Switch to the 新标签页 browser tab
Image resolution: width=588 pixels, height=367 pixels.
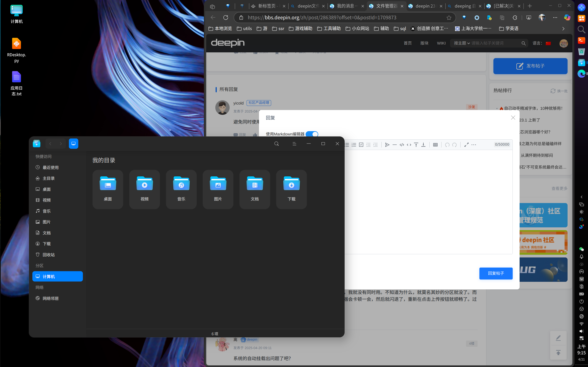[x=269, y=6]
